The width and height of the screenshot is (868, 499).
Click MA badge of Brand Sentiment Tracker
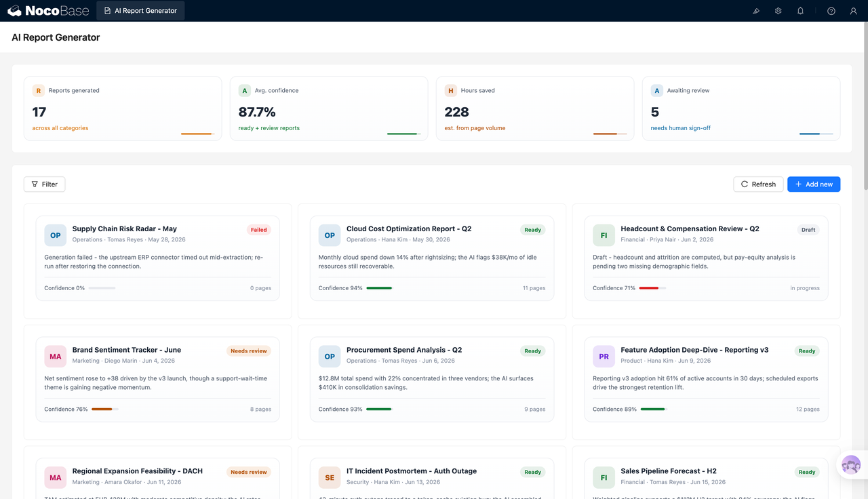[56, 357]
